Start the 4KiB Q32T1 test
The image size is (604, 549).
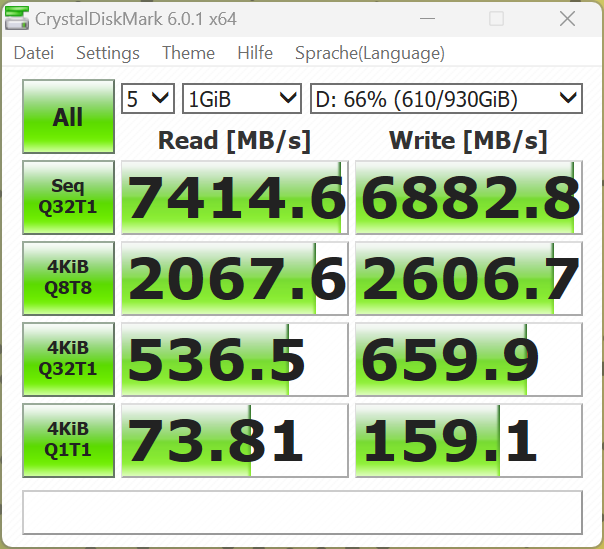point(69,359)
